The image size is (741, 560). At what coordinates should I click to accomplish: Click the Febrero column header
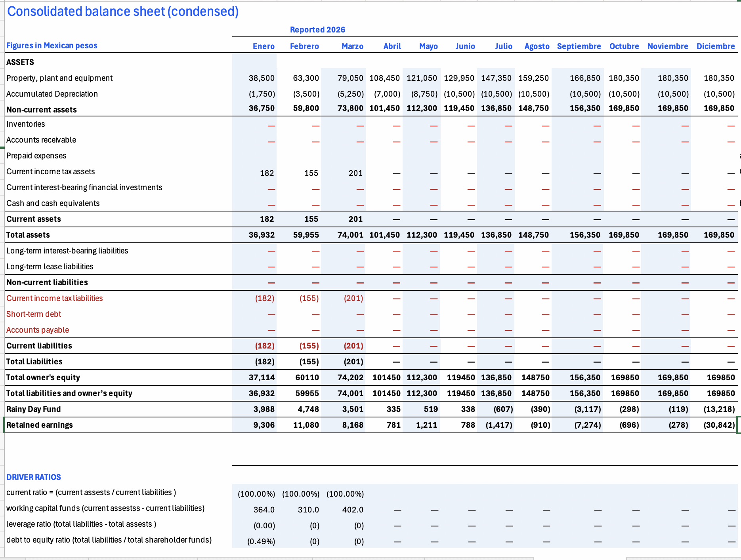304,46
